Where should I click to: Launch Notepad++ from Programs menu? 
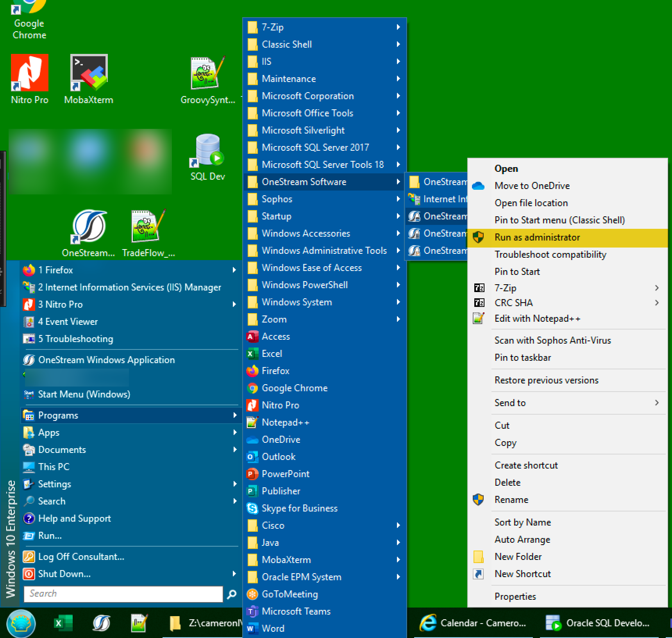[x=325, y=422]
